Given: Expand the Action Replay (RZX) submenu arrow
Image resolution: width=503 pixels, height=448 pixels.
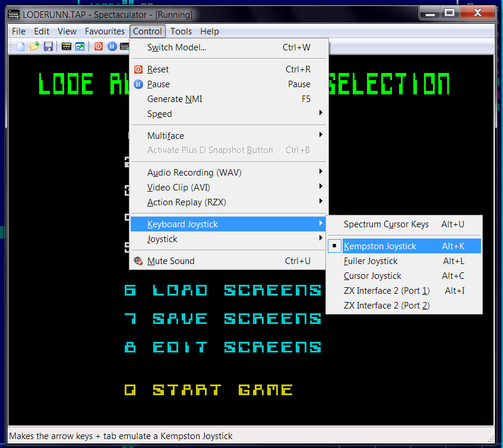Looking at the screenshot, I should click(321, 201).
